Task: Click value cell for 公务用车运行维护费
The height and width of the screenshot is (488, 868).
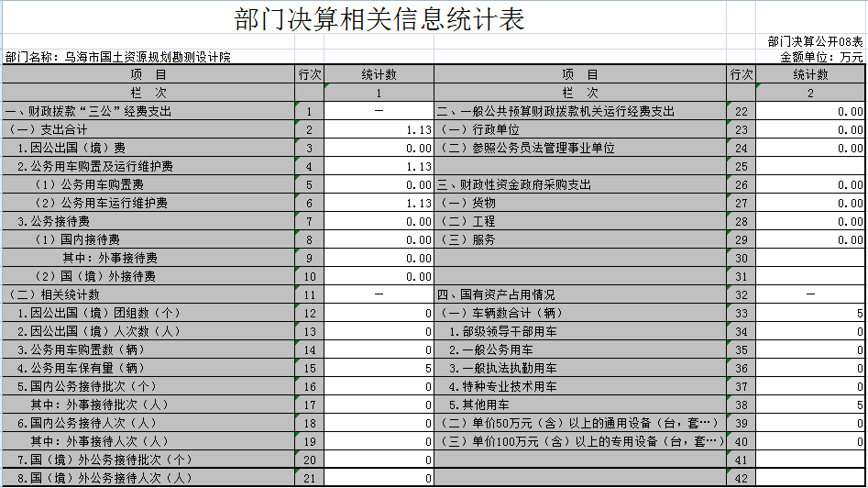Action: click(379, 204)
